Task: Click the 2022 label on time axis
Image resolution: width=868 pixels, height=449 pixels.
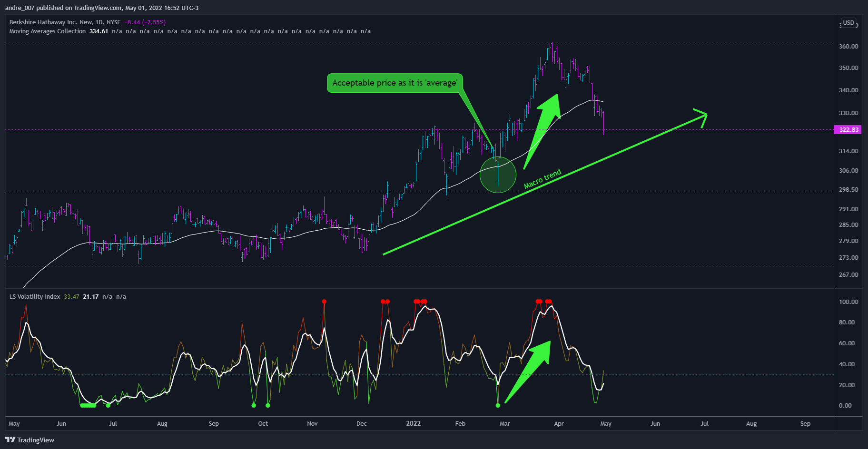Action: pyautogui.click(x=414, y=424)
